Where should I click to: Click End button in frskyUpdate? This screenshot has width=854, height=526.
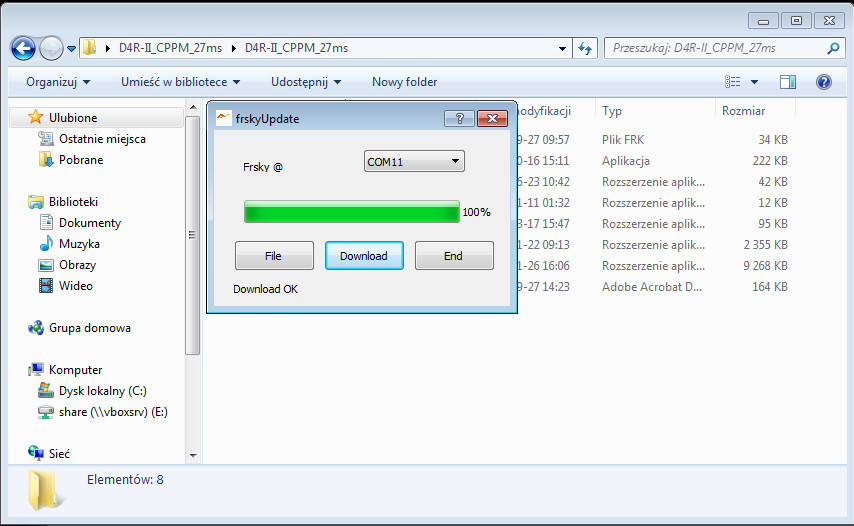coord(454,256)
